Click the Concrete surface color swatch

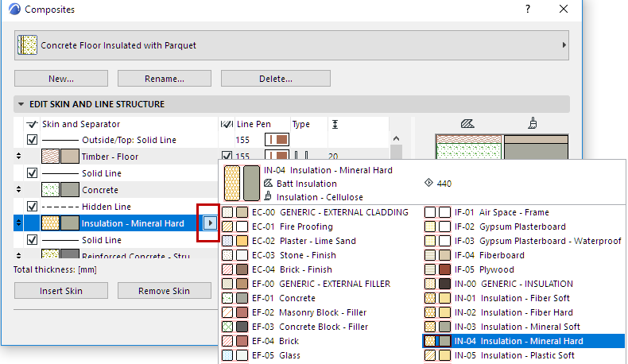70,190
